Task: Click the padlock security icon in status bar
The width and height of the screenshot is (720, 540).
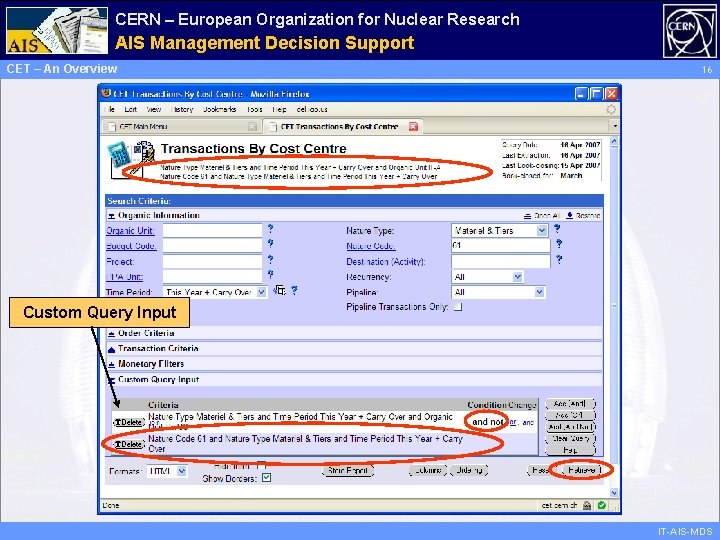Action: (587, 506)
